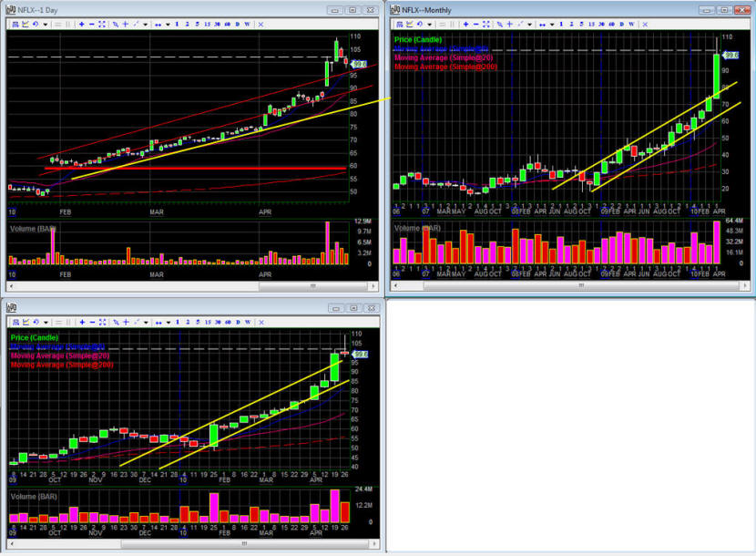Image resolution: width=756 pixels, height=556 pixels.
Task: Click the X delete icon in NFLX Monthly toolbar
Action: pos(645,24)
